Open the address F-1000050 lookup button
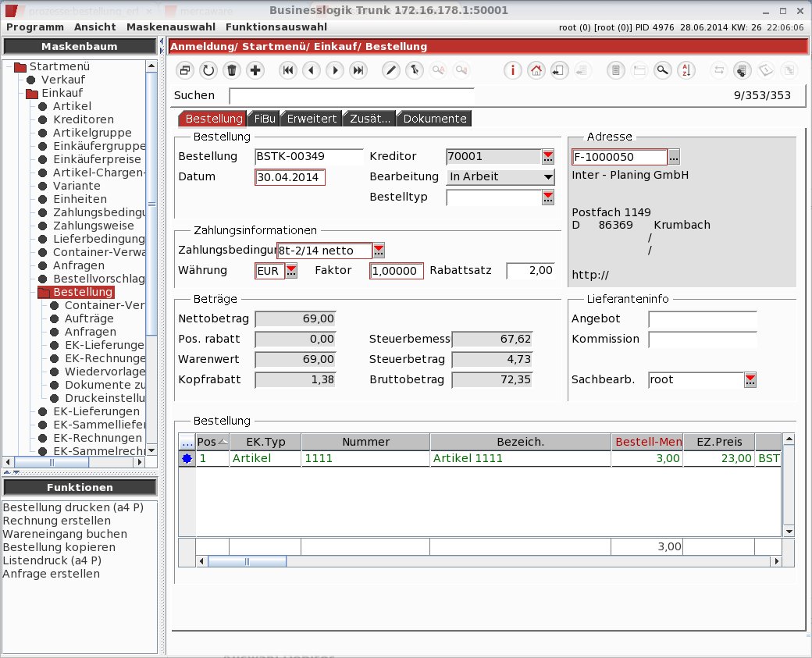The image size is (812, 658). (674, 157)
